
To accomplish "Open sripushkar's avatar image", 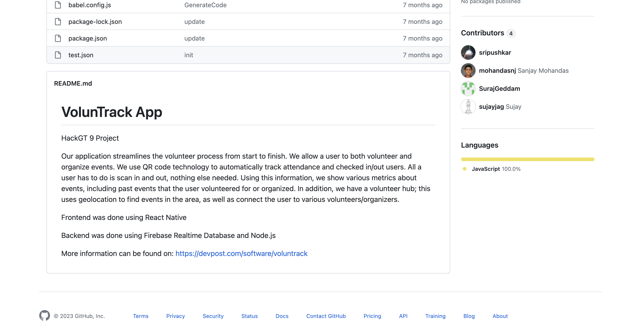I will point(468,53).
